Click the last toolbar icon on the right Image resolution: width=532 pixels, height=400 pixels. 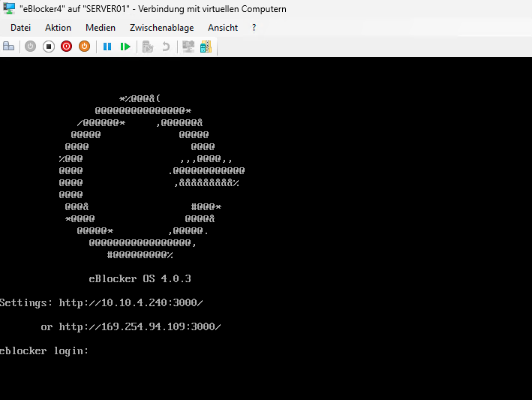click(x=206, y=47)
